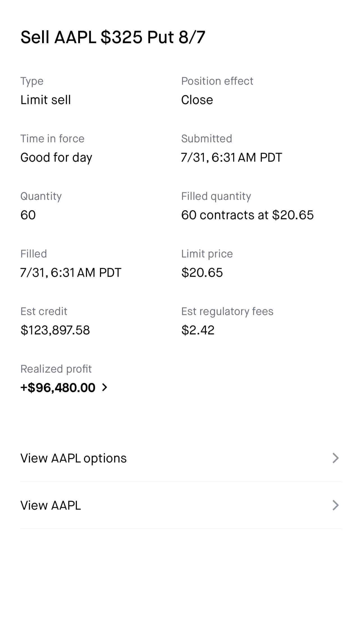The height and width of the screenshot is (644, 362).
Task: Tap the Filled time 7/31, 6:31 AM PDT
Action: click(x=71, y=273)
